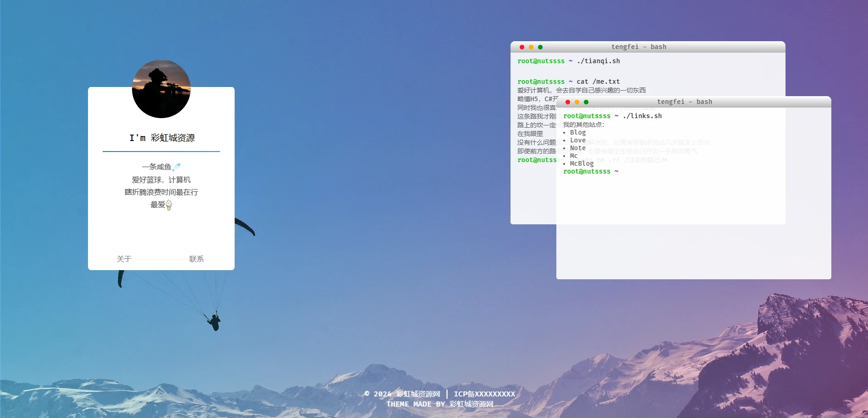Click the ICP备XXXXXXXXX footer link
The image size is (868, 418).
pos(484,394)
